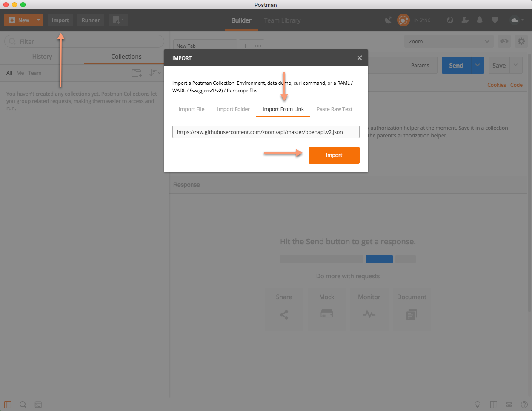Click the heart icon in header
The height and width of the screenshot is (411, 532).
(x=495, y=20)
